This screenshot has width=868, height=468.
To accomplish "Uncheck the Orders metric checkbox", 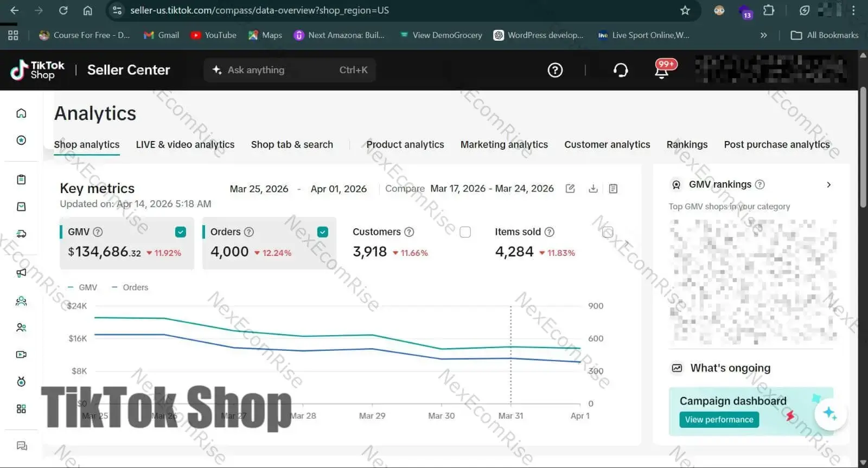I will point(323,232).
